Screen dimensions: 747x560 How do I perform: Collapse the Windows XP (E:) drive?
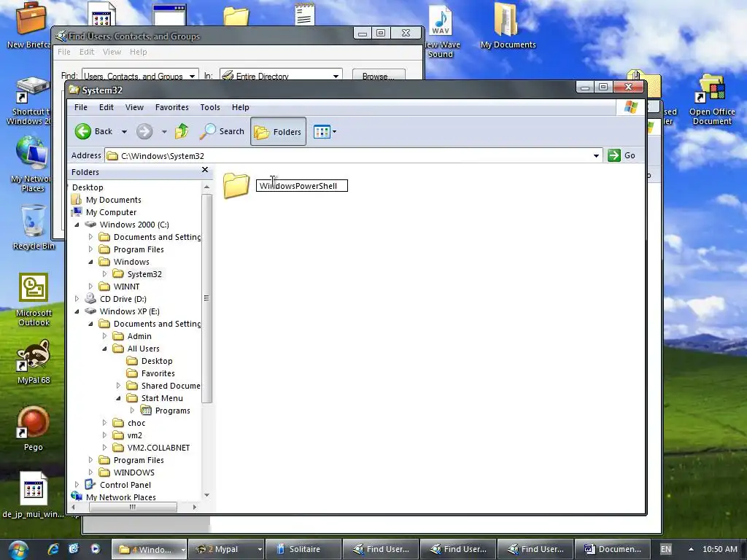pos(77,311)
